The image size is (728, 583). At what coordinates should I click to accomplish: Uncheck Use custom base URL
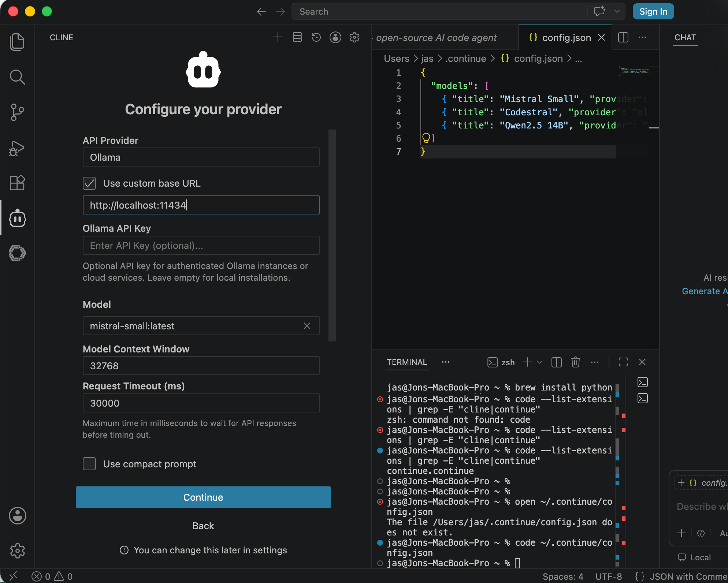pyautogui.click(x=89, y=183)
